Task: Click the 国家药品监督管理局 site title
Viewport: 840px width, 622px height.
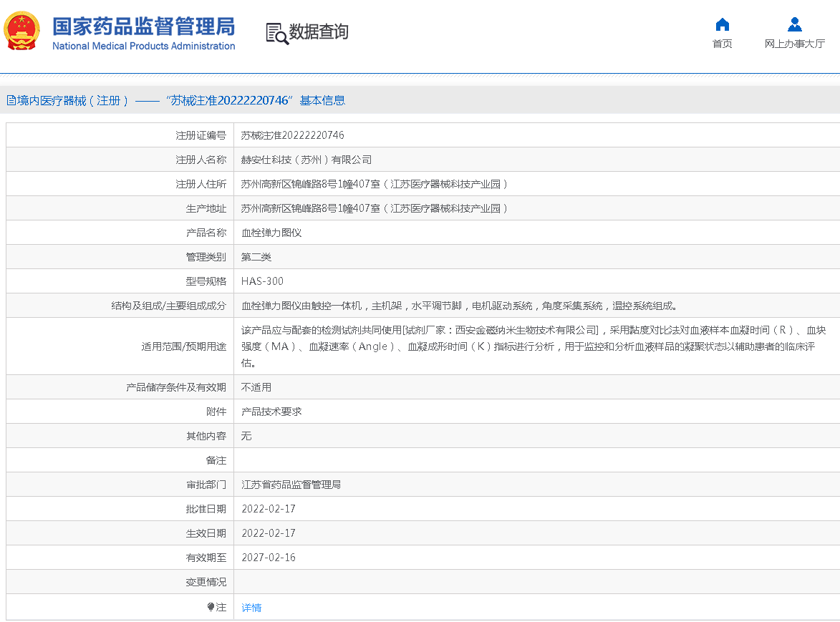Action: pos(143,26)
